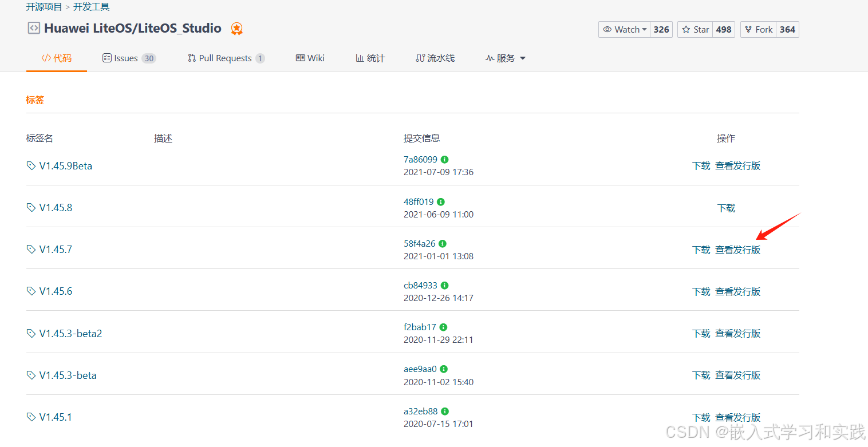View release for V1.45.3-beta
868x447 pixels.
pyautogui.click(x=738, y=375)
